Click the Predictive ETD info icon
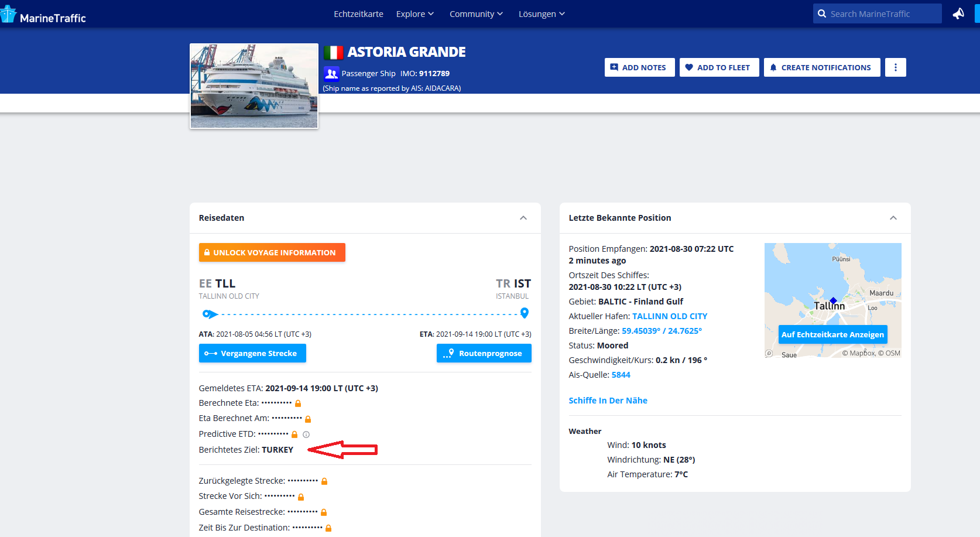This screenshot has width=980, height=537. pos(306,435)
